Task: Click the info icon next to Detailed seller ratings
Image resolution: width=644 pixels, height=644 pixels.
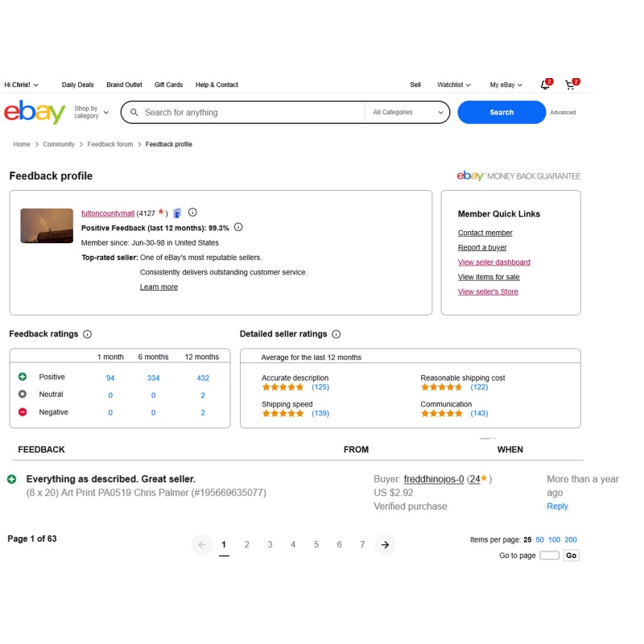Action: 336,334
